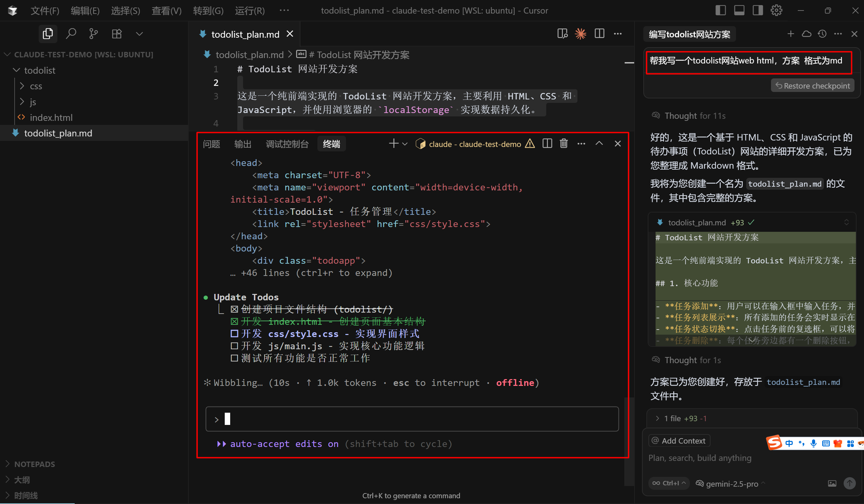Create a new terminal with the plus icon
Viewport: 864px width, 504px height.
(393, 144)
